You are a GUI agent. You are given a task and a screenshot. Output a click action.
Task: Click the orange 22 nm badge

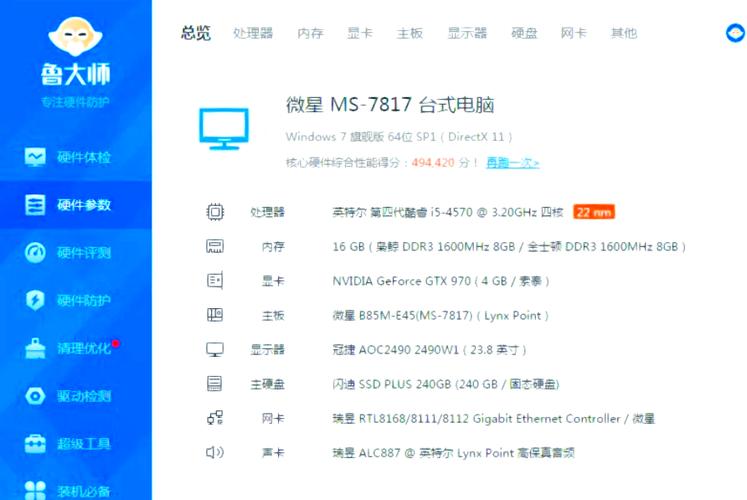[x=594, y=212]
